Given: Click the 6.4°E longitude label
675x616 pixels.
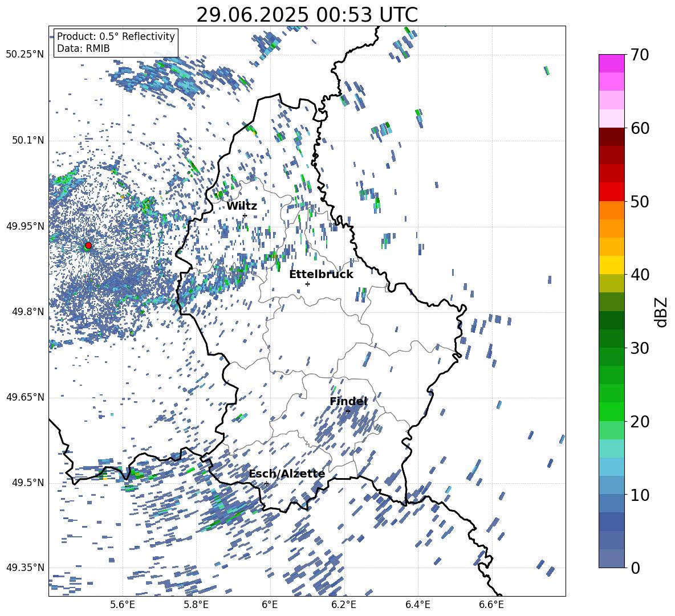Looking at the screenshot, I should point(417,605).
